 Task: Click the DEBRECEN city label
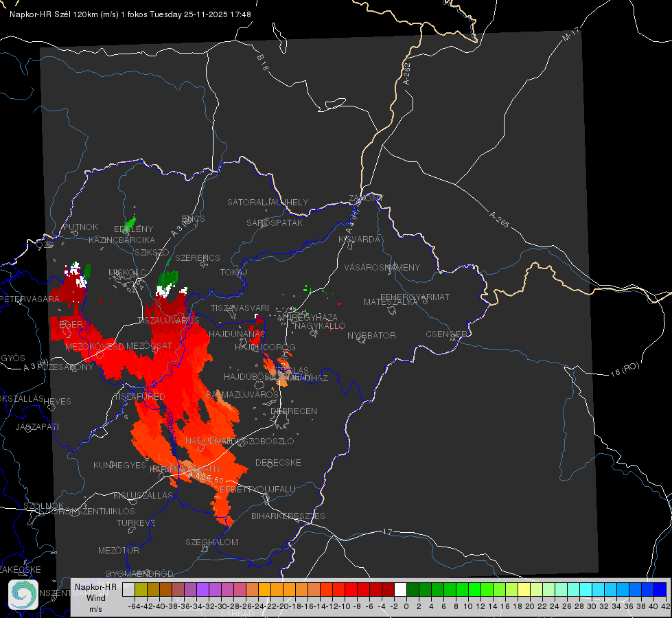[x=294, y=411]
